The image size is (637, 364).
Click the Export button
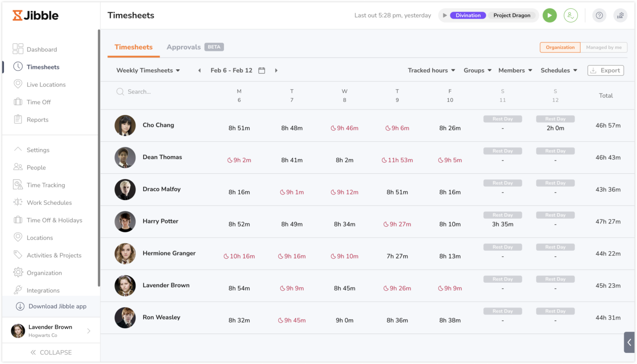(605, 70)
